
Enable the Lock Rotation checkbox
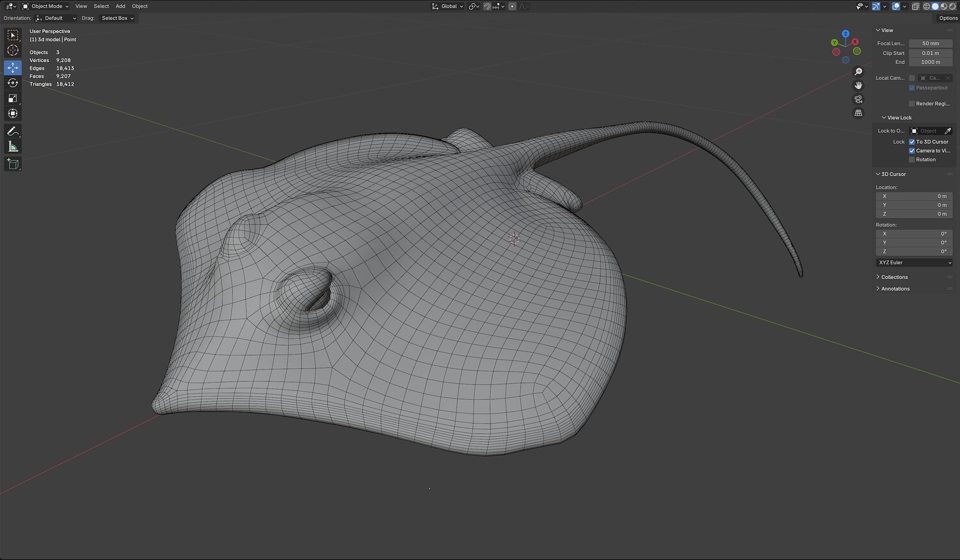coord(912,160)
